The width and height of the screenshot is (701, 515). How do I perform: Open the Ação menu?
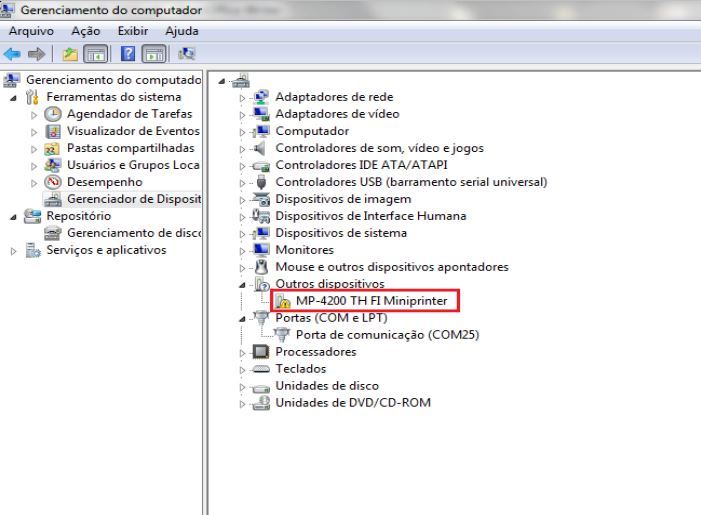pos(72,31)
